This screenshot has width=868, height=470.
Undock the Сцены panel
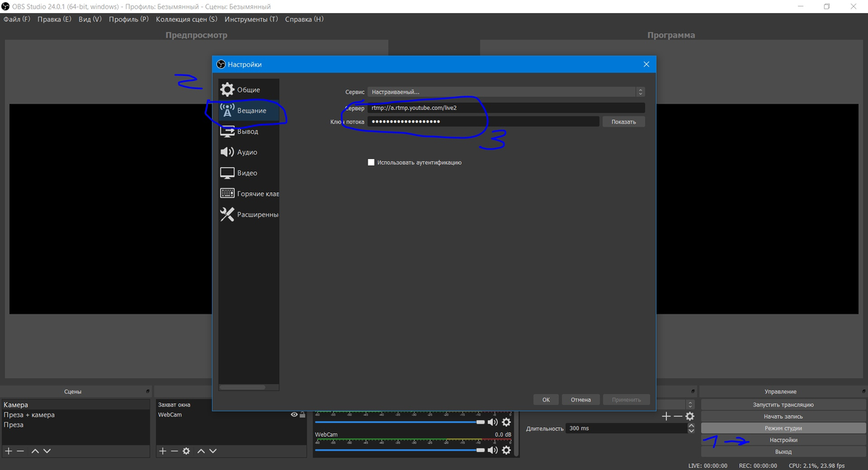(x=148, y=391)
